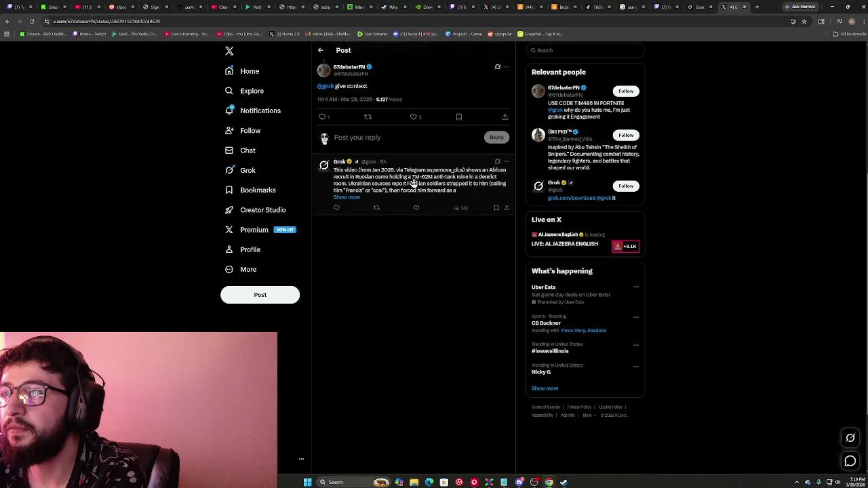
Task: Open the CB Buckner trend
Action: [546, 323]
